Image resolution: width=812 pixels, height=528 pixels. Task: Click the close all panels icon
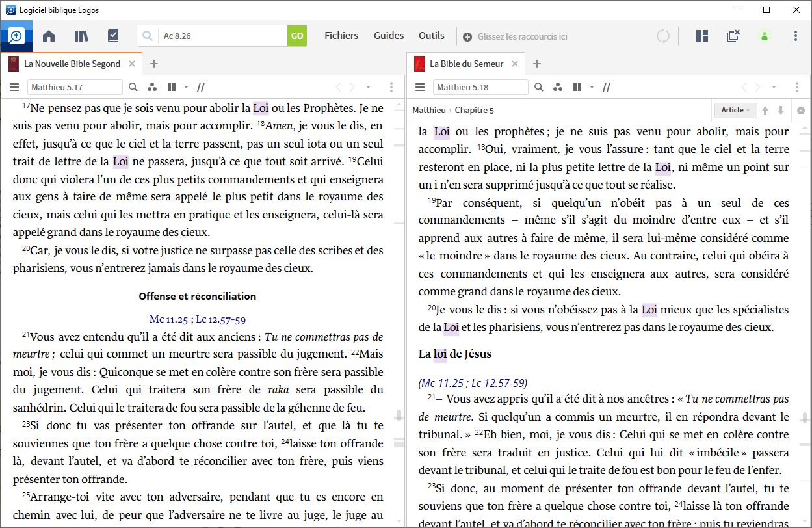tap(733, 36)
